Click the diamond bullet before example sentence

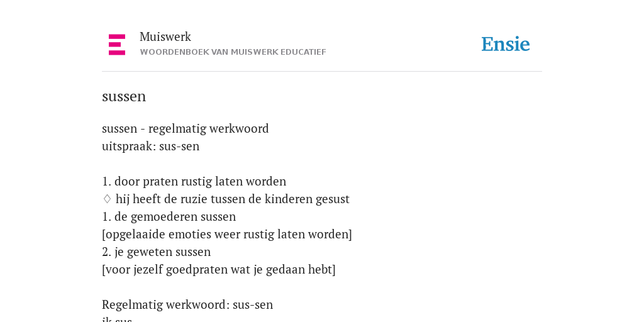point(107,199)
